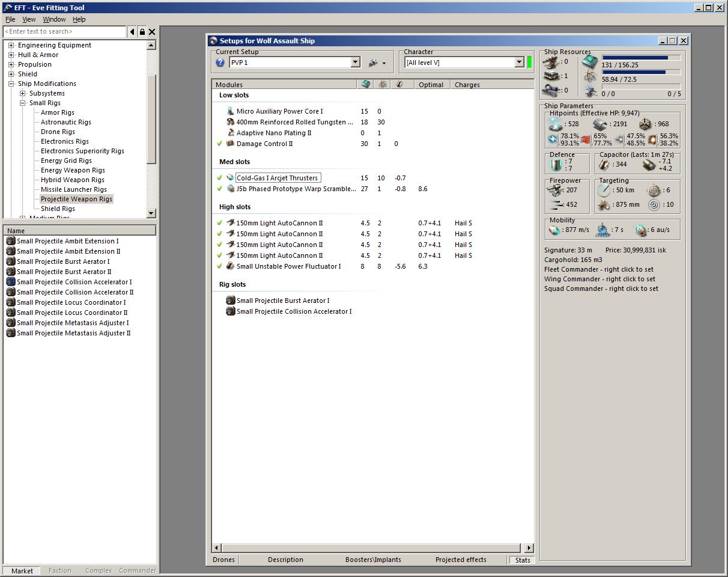Sort by the Optimal column header
Screen dimensions: 728x577
(432, 84)
